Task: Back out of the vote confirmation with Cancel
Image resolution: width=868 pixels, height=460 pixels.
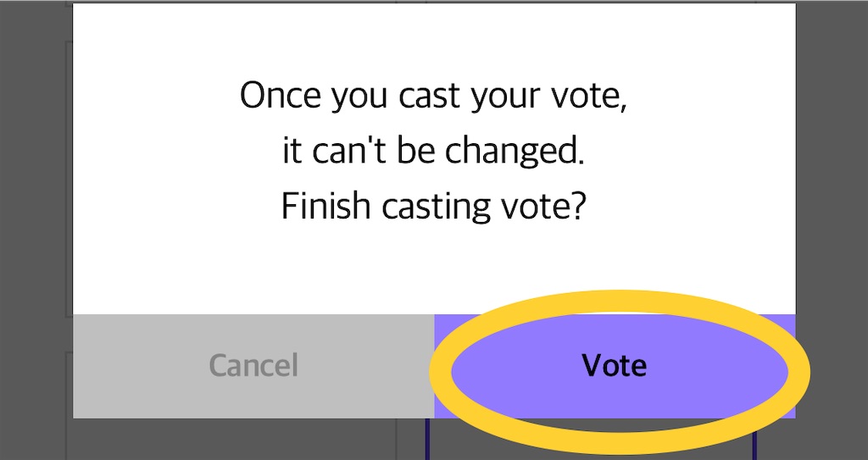Action: pyautogui.click(x=253, y=366)
